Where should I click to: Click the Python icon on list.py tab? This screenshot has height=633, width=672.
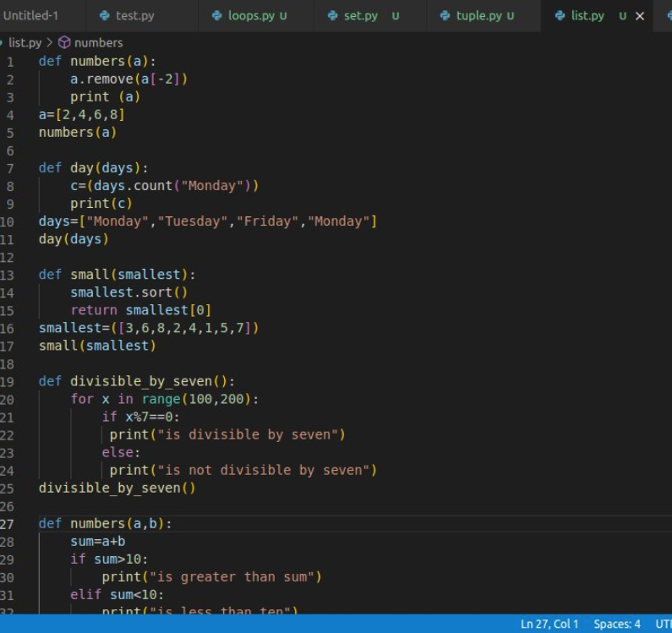pos(560,16)
